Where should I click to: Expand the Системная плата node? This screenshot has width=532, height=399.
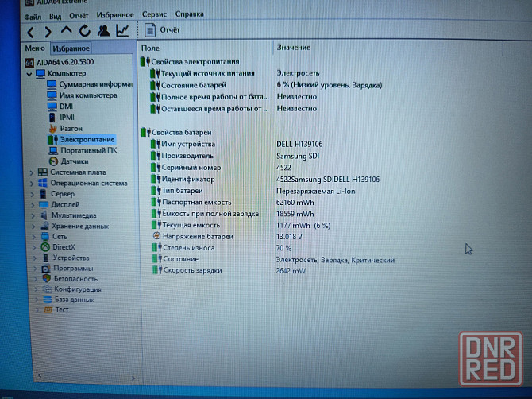click(x=32, y=172)
